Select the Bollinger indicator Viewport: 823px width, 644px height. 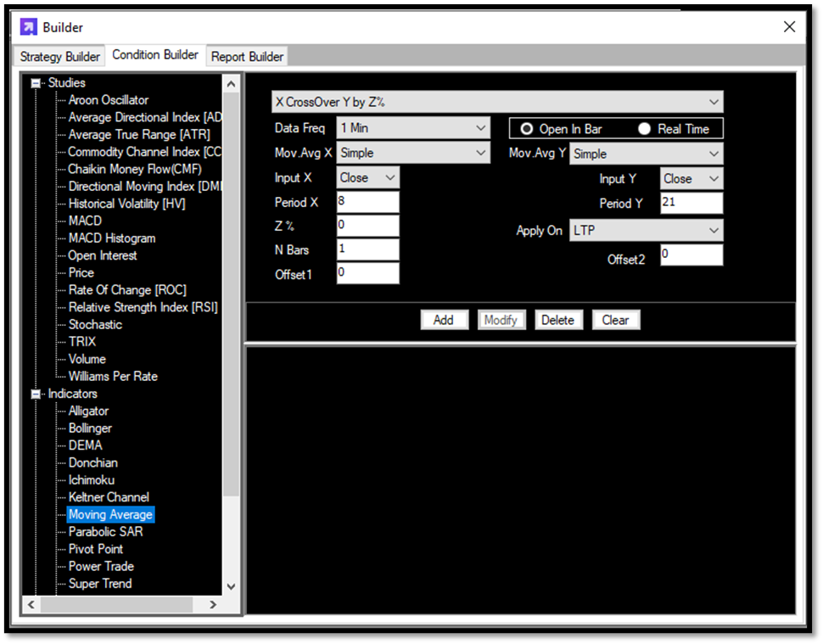(x=90, y=428)
